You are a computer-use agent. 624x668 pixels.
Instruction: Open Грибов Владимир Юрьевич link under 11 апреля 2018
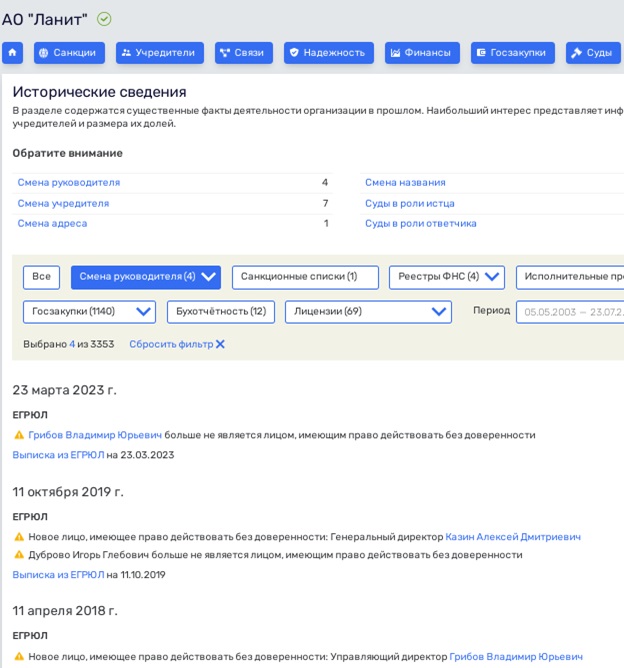pyautogui.click(x=516, y=656)
